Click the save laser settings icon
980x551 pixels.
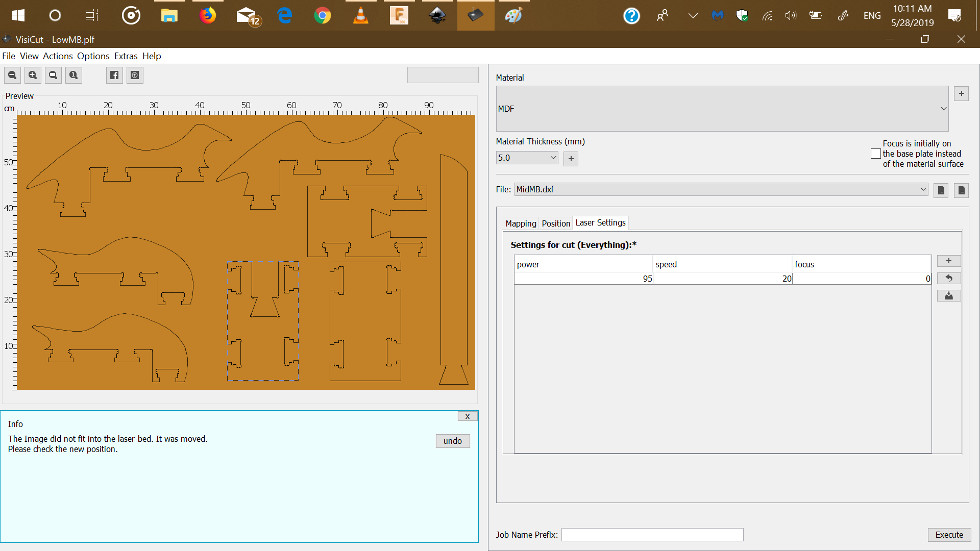948,296
